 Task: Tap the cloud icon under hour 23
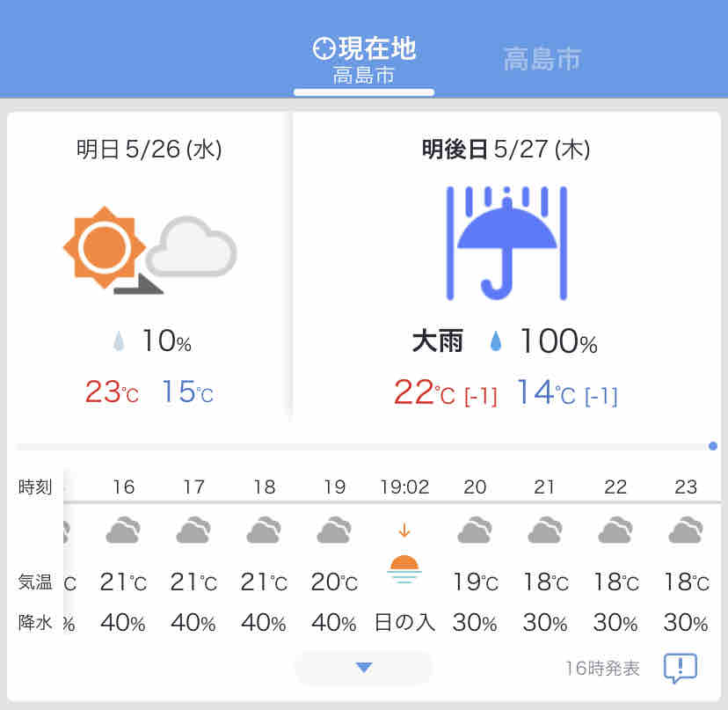pyautogui.click(x=686, y=531)
